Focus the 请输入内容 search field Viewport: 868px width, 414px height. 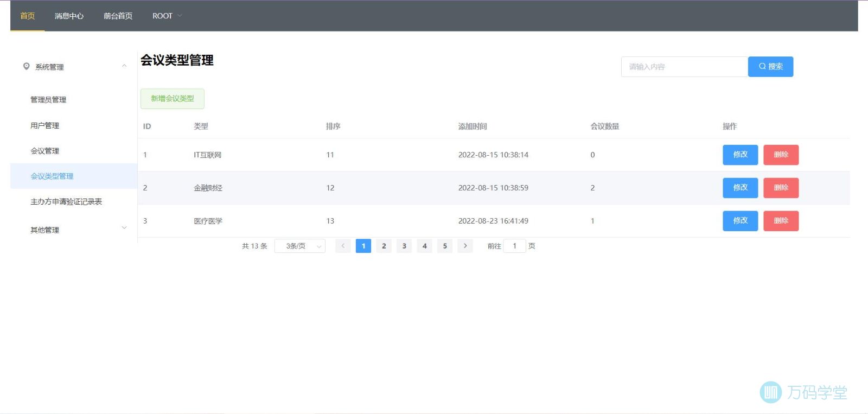[x=685, y=67]
